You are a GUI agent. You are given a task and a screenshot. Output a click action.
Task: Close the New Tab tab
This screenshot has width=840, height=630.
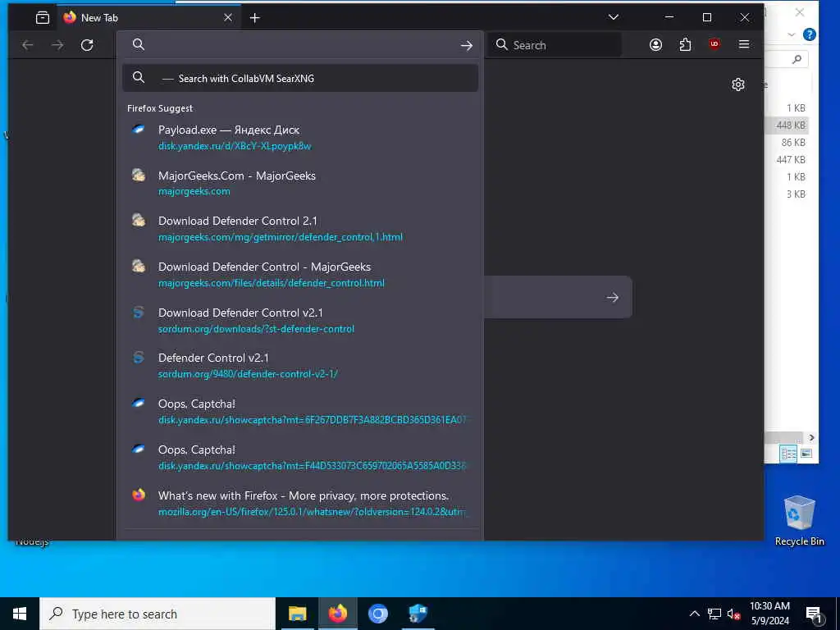pos(228,18)
